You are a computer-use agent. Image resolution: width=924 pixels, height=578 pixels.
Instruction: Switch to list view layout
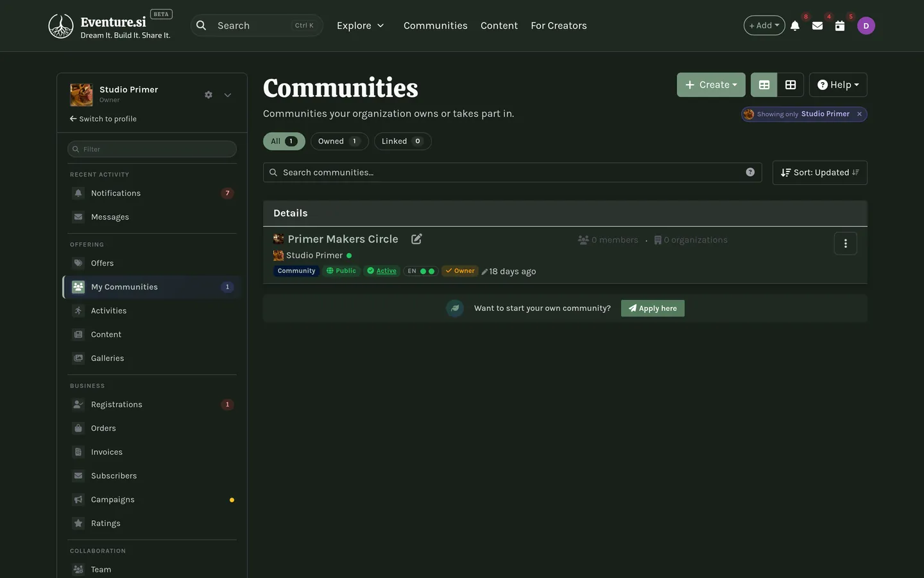[764, 85]
